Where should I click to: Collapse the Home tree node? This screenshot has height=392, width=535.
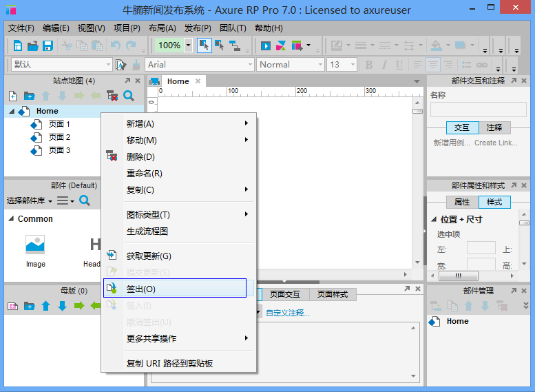click(12, 112)
